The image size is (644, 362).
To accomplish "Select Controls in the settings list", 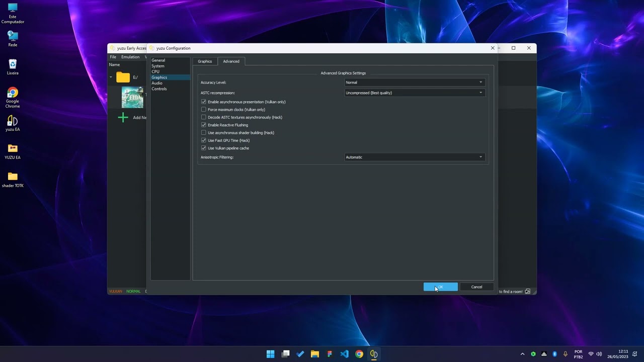I will (x=170, y=89).
